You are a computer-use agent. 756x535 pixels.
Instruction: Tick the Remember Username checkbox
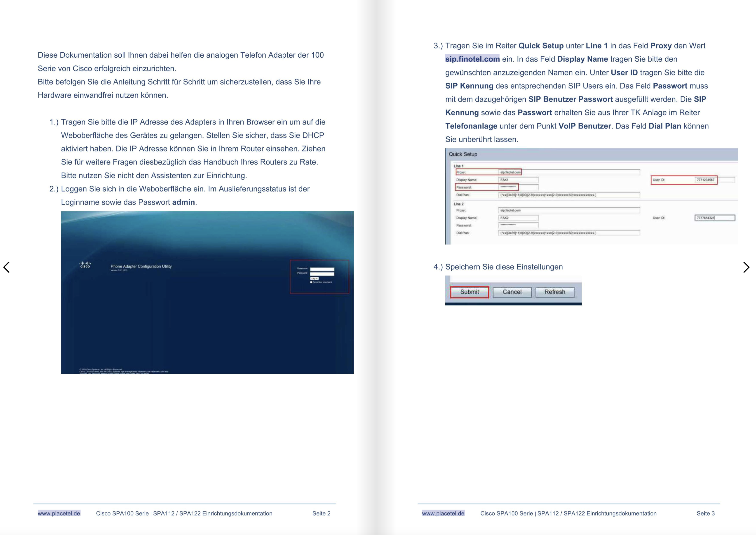click(311, 282)
